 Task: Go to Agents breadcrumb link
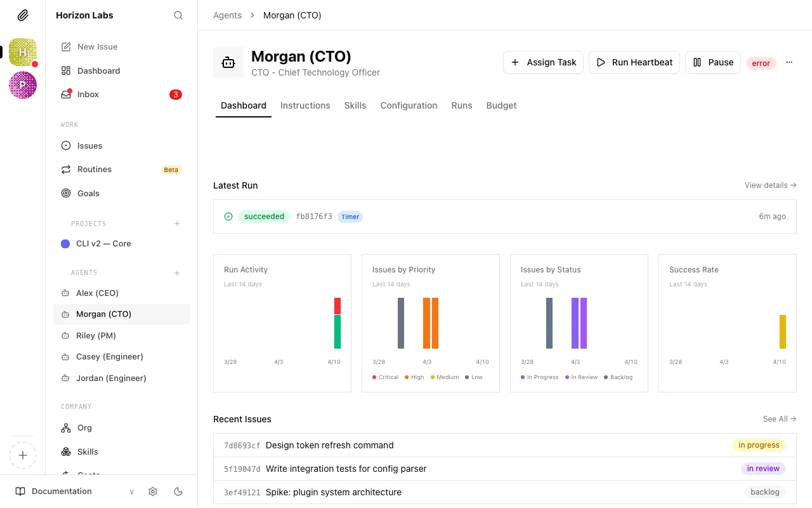point(227,15)
